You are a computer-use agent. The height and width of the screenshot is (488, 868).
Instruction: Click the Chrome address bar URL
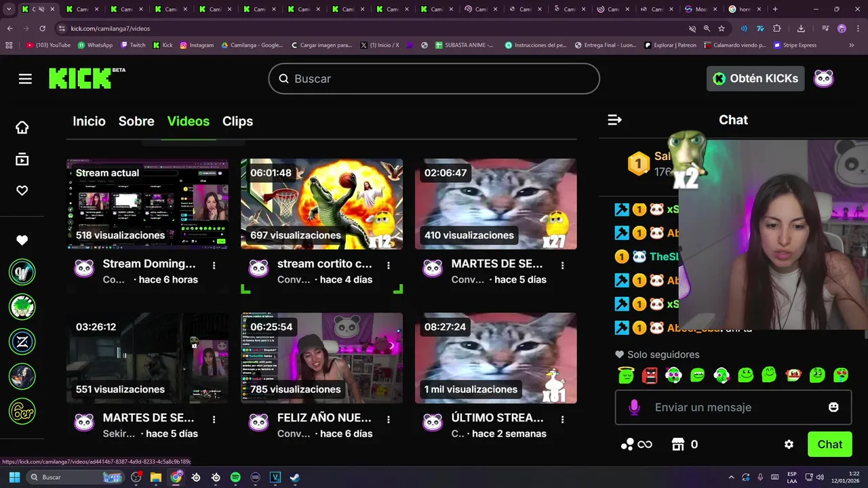[x=111, y=28]
